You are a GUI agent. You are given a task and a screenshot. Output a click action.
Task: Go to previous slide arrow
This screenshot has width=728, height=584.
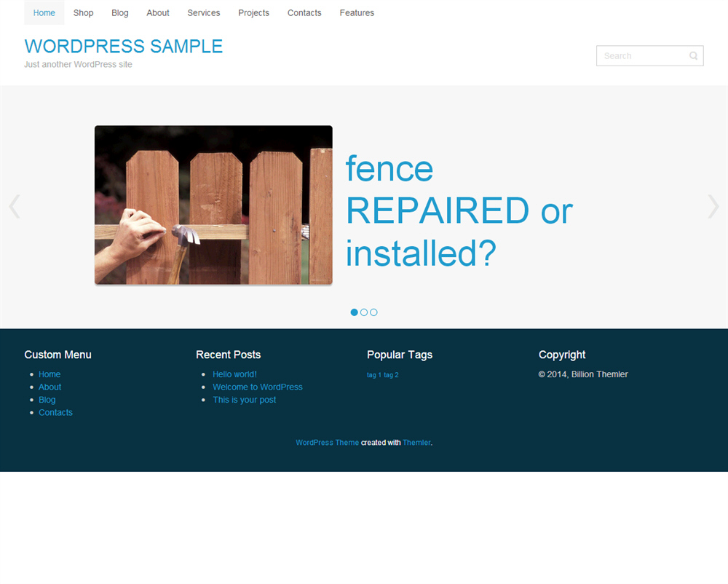15,207
